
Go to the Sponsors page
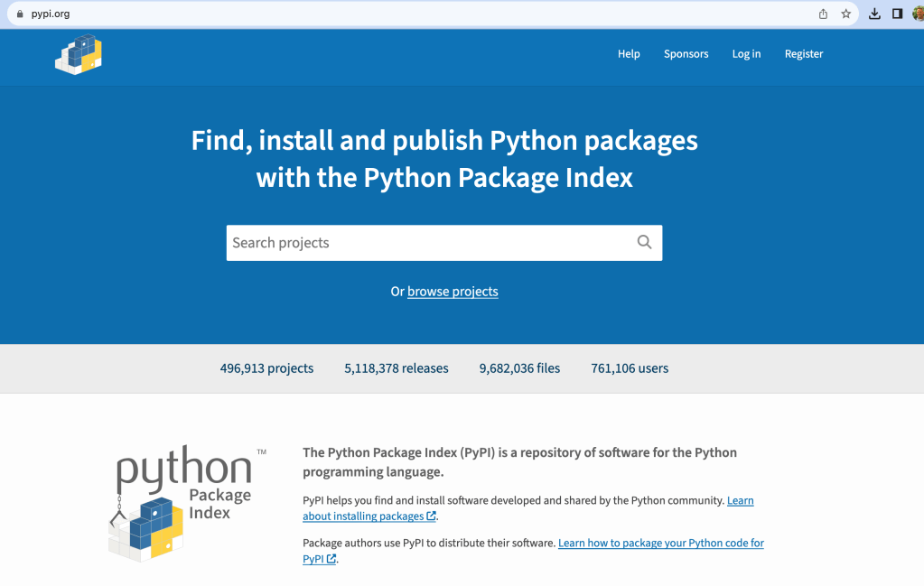(686, 54)
